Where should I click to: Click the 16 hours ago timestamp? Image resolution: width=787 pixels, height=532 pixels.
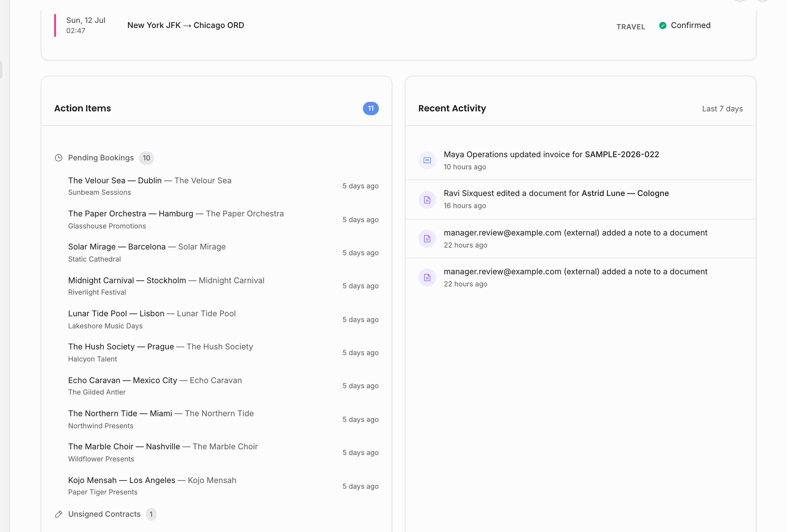pos(464,206)
